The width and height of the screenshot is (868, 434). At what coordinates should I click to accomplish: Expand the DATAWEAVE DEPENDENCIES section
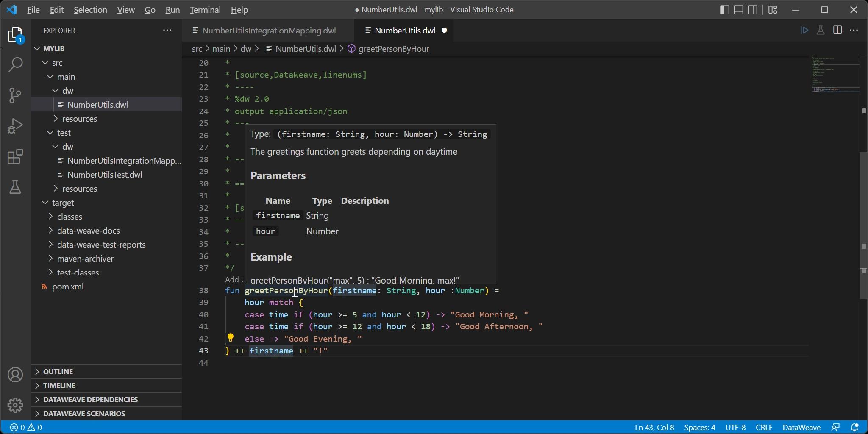(x=90, y=400)
